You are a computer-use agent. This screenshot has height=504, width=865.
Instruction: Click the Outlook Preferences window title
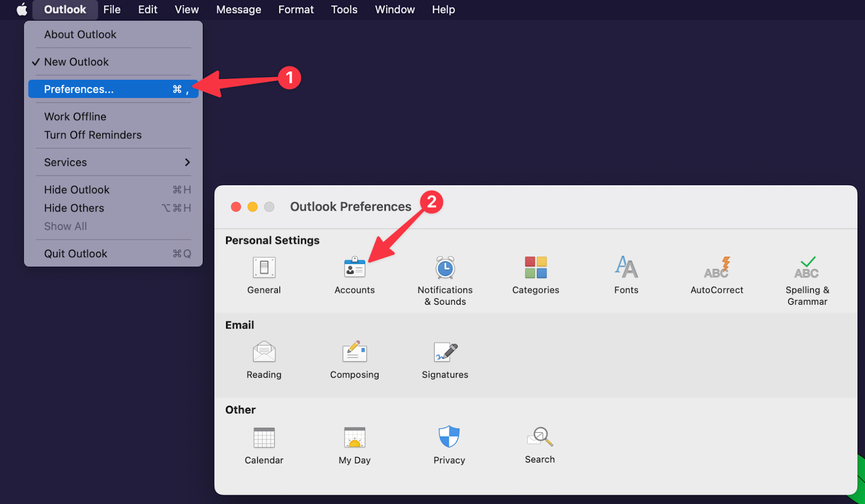coord(350,207)
